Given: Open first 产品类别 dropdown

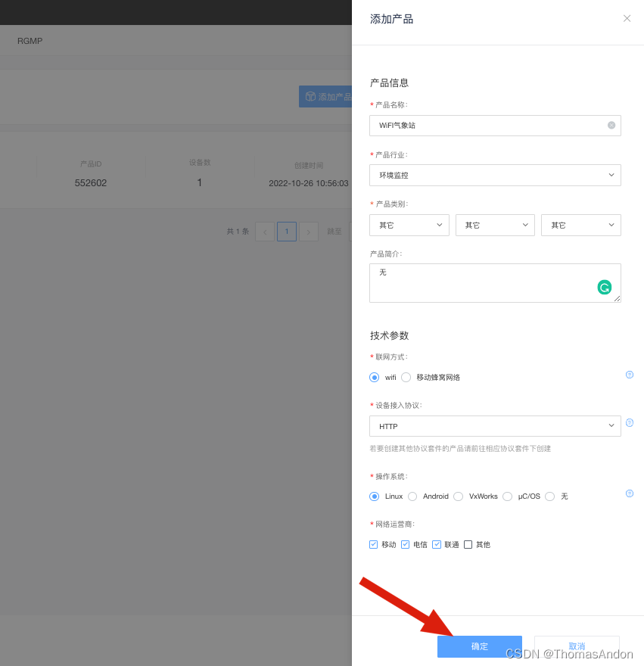Looking at the screenshot, I should tap(409, 225).
